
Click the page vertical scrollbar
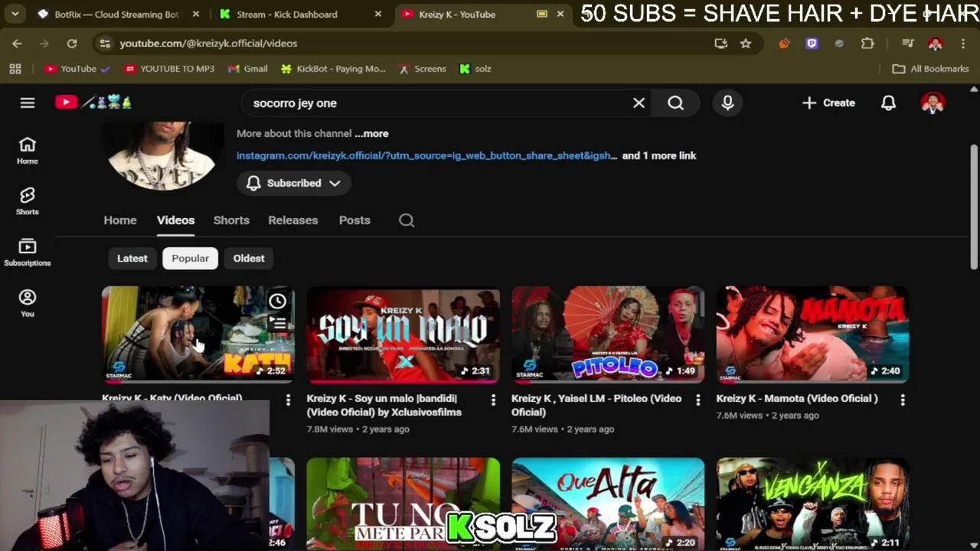coord(974,207)
